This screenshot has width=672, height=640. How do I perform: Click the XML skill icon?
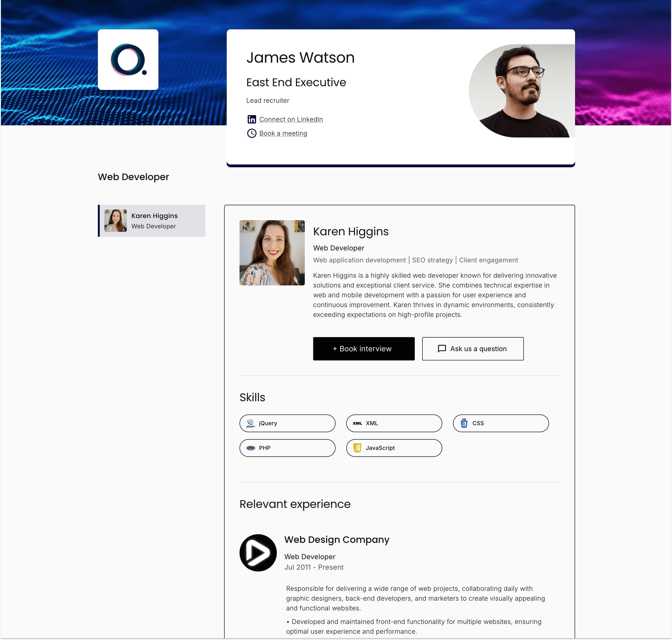click(x=357, y=423)
